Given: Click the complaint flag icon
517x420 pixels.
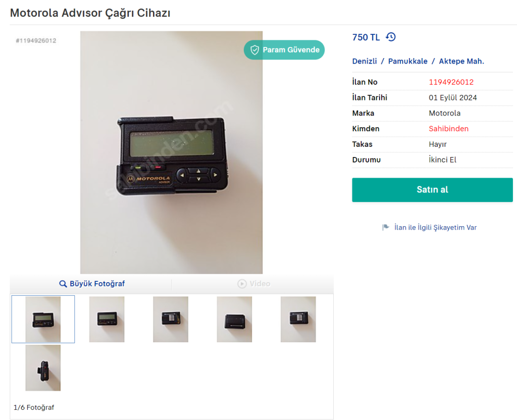Looking at the screenshot, I should click(386, 228).
